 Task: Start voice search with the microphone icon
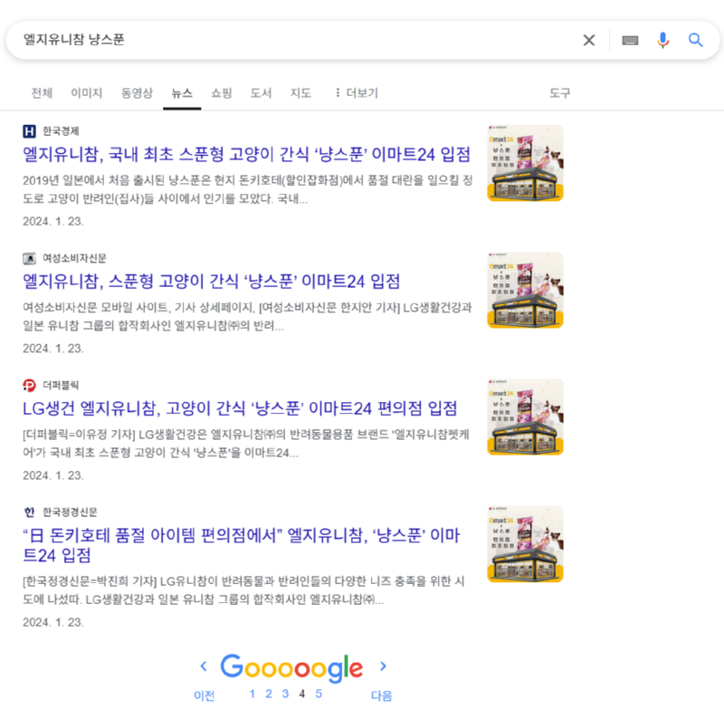click(662, 41)
